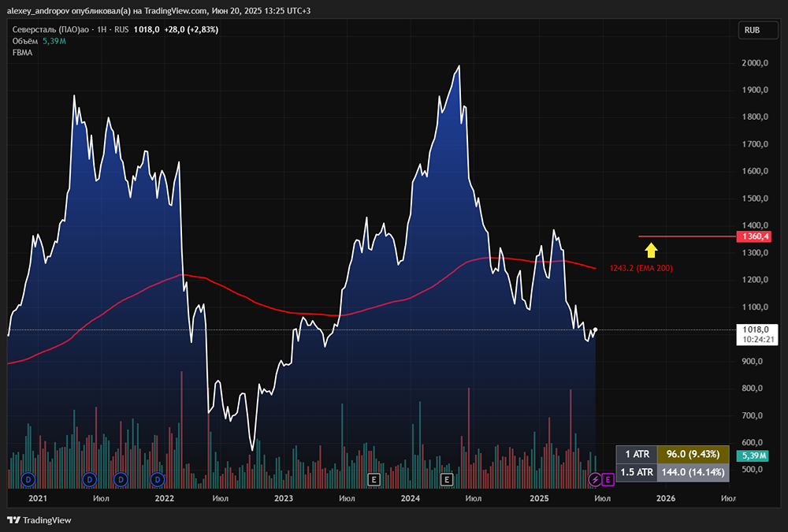Click the earnings E marker after 2024
The image size is (788, 532).
[x=447, y=478]
